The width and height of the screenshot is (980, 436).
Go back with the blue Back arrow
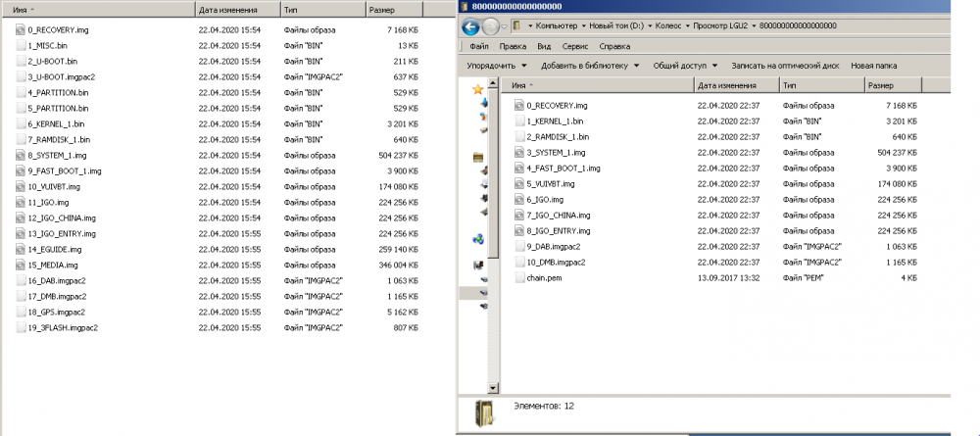(x=470, y=26)
